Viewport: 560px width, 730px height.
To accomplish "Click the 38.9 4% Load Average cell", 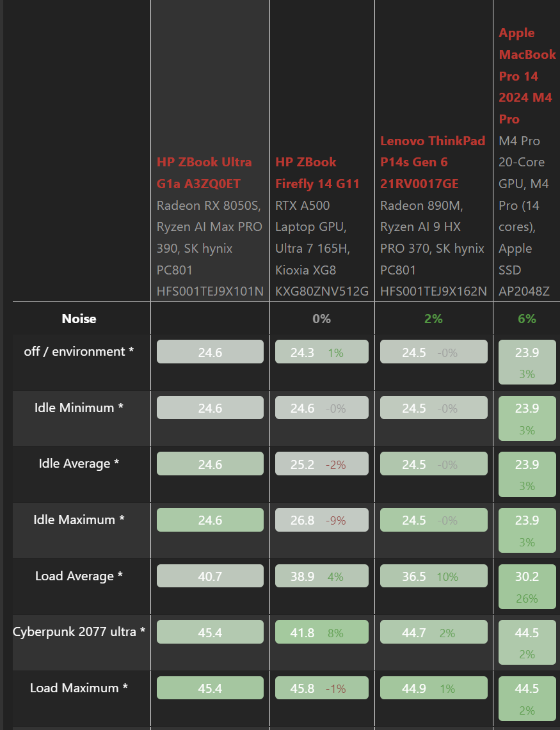I will point(322,576).
